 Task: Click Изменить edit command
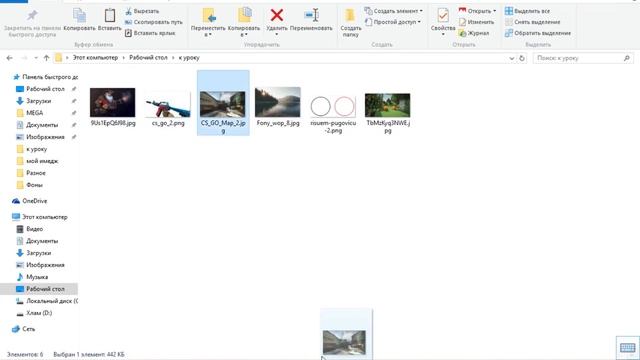pyautogui.click(x=476, y=22)
